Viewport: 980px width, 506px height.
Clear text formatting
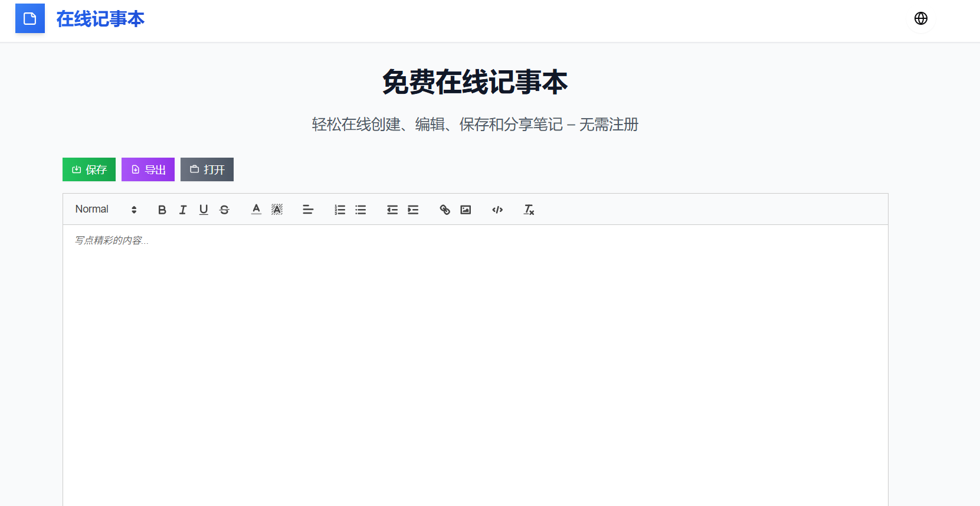[x=529, y=210]
